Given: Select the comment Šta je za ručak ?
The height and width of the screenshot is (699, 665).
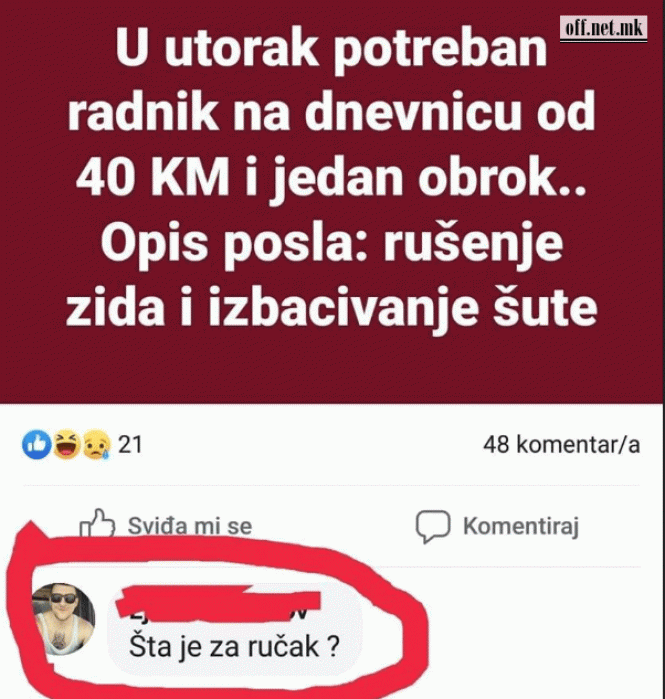Looking at the screenshot, I should click(234, 646).
